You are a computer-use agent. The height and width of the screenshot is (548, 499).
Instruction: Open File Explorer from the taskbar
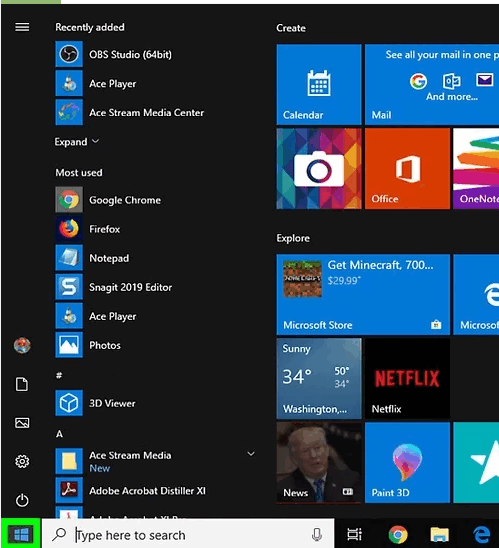click(440, 535)
